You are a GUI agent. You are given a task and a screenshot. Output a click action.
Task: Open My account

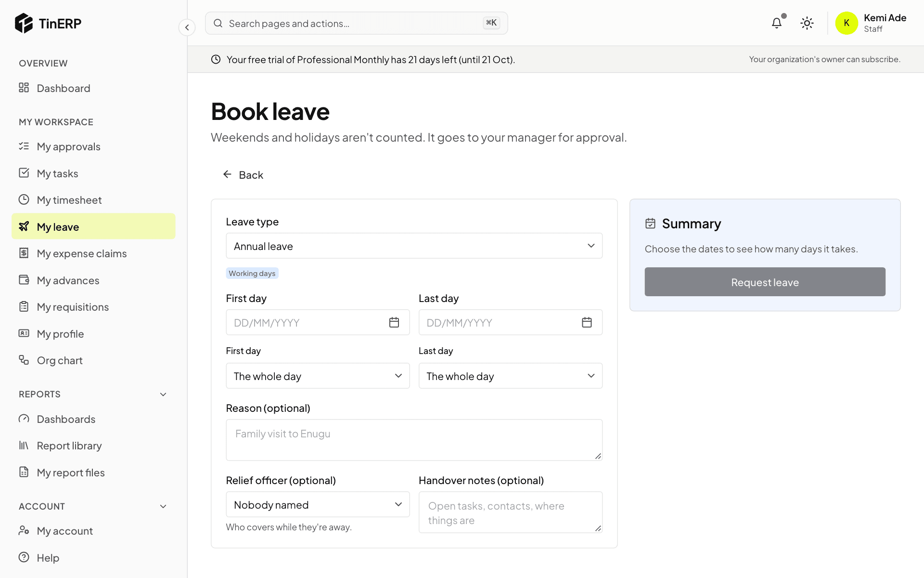pos(93,531)
